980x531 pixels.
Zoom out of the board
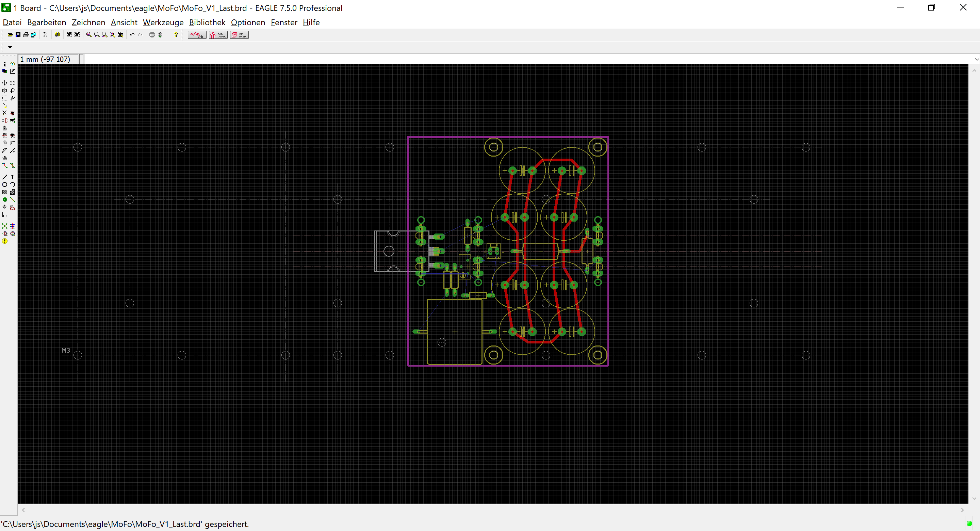point(104,35)
